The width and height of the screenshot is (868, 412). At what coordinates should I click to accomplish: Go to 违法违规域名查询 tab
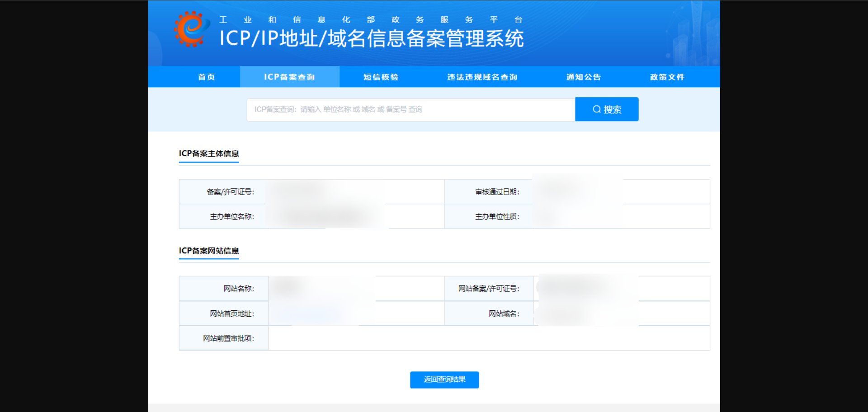(x=482, y=77)
